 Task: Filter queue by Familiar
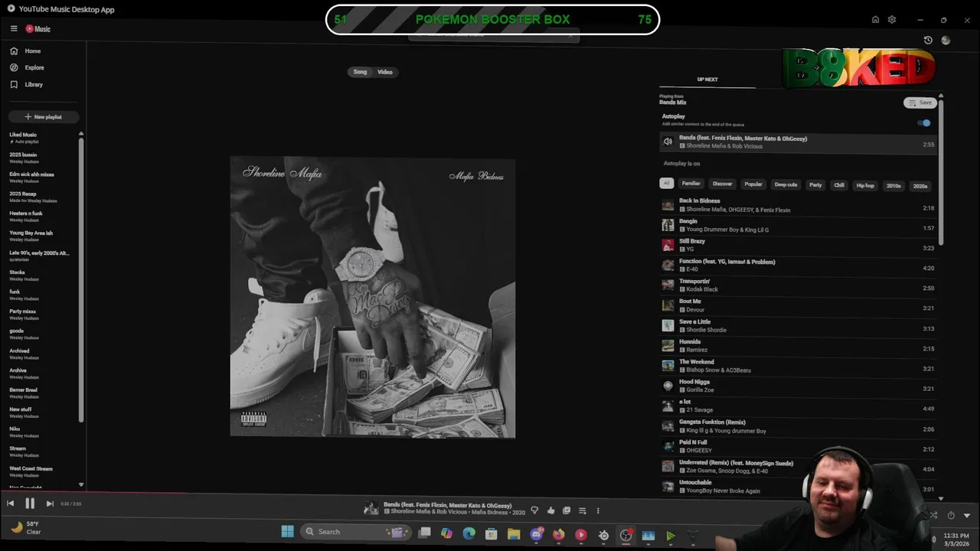(691, 184)
